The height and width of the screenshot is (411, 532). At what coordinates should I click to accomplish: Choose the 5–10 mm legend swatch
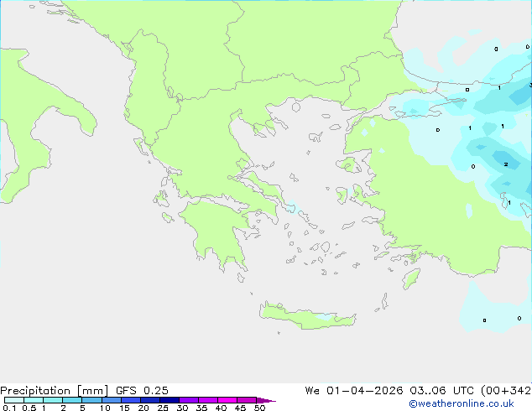(x=91, y=400)
